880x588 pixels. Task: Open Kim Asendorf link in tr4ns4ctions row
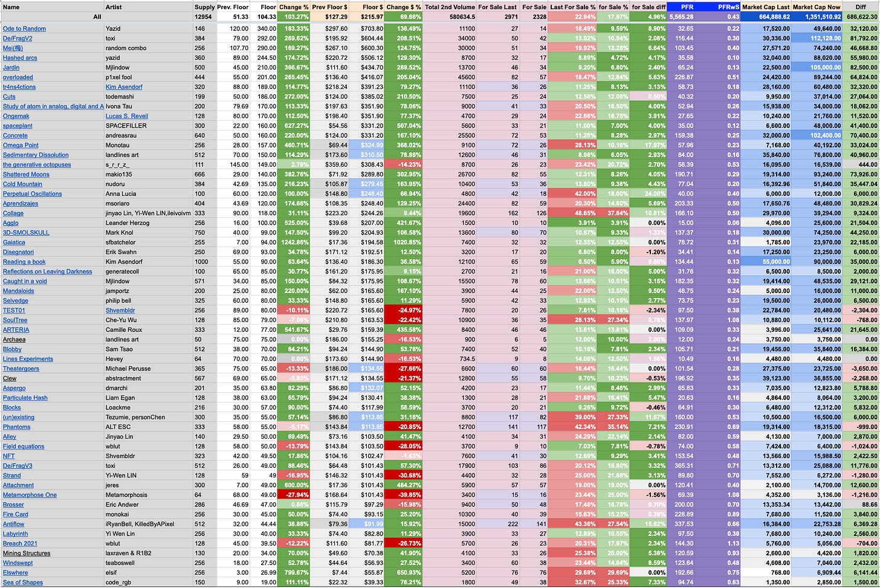(x=124, y=86)
